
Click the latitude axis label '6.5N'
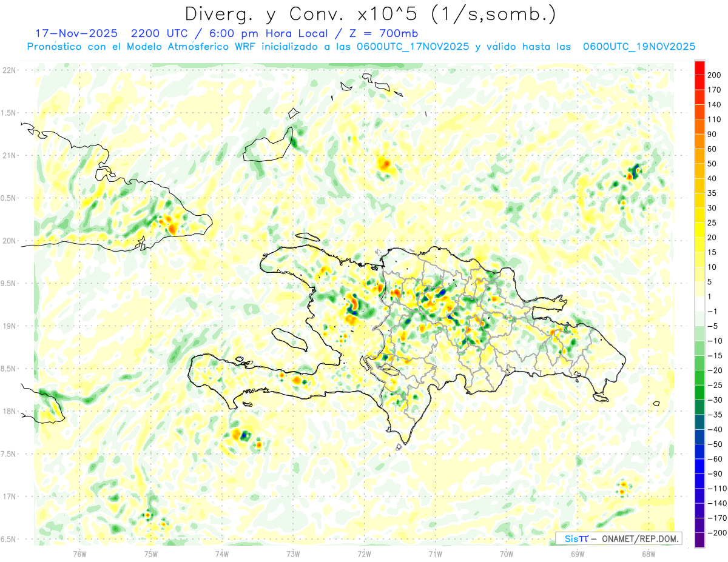pos(9,539)
